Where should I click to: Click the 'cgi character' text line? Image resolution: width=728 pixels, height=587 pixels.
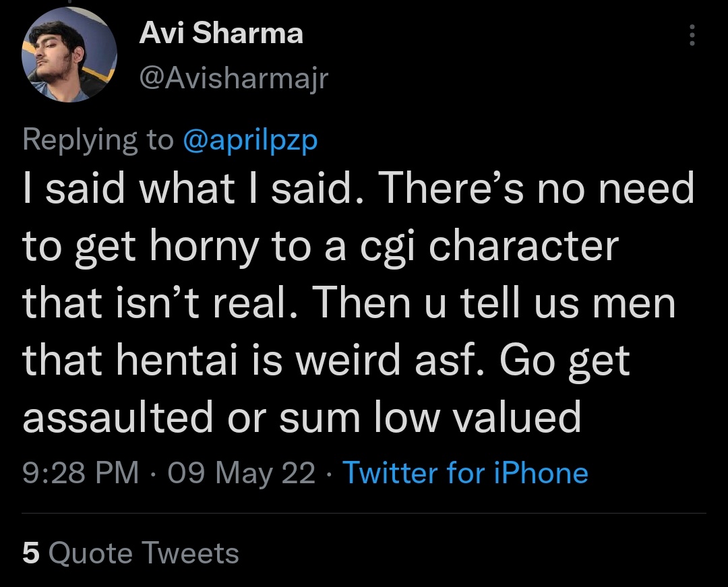coord(320,246)
